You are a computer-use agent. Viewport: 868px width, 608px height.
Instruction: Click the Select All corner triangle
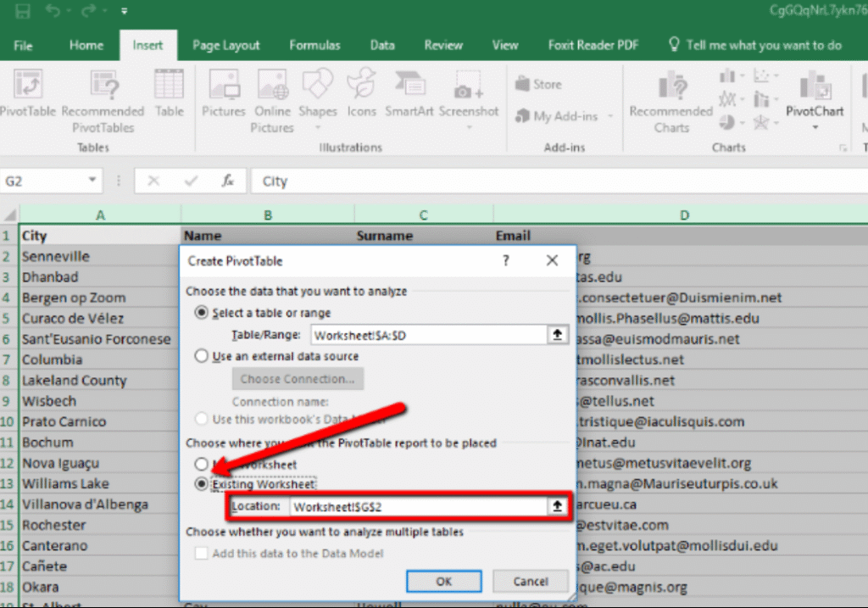(x=9, y=215)
